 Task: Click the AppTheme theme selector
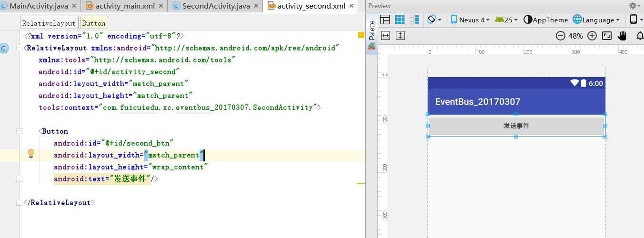(x=546, y=20)
